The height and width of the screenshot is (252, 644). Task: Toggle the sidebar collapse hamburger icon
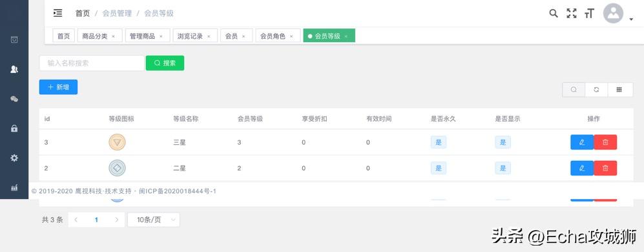(58, 13)
